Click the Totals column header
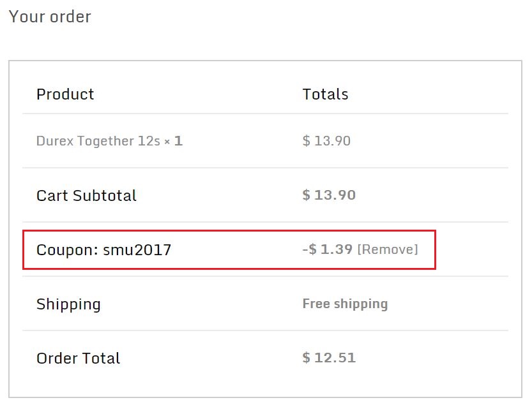Screen dimensions: 532x407 tap(325, 94)
